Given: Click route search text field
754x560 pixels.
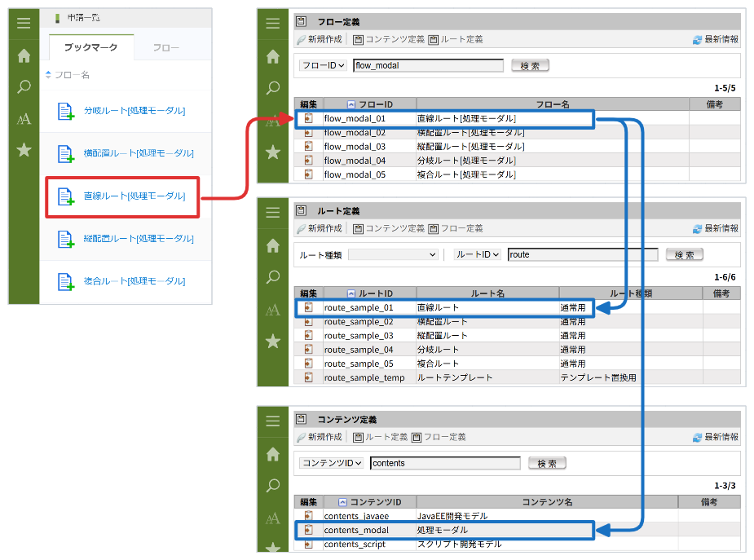Looking at the screenshot, I should pyautogui.click(x=583, y=254).
